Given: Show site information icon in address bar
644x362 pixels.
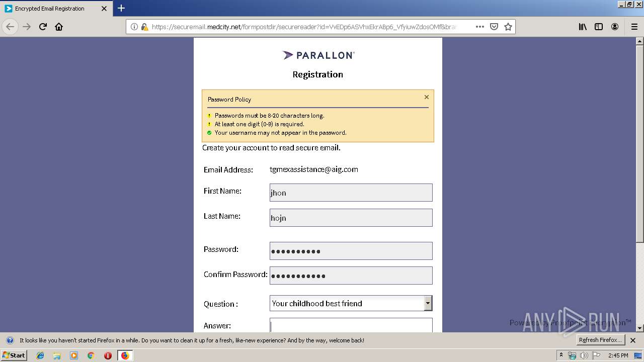Looking at the screenshot, I should 134,27.
